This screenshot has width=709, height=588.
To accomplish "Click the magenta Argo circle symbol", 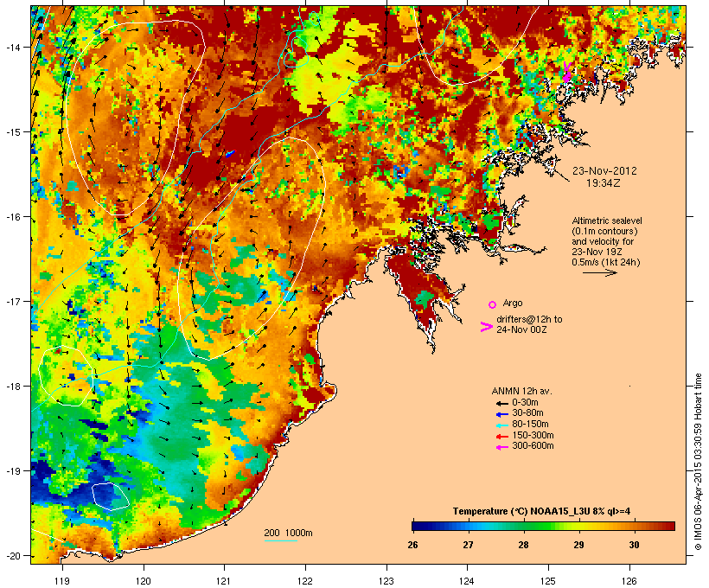I will coord(493,304).
